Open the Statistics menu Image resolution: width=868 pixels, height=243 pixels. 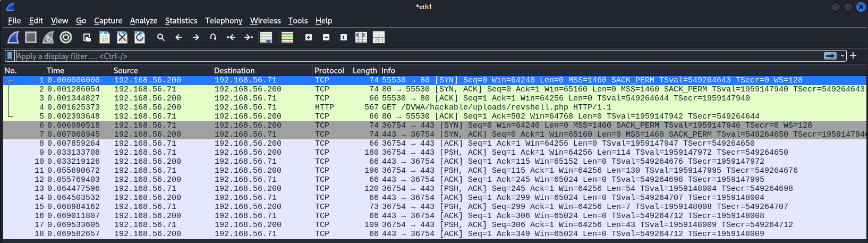tap(181, 21)
